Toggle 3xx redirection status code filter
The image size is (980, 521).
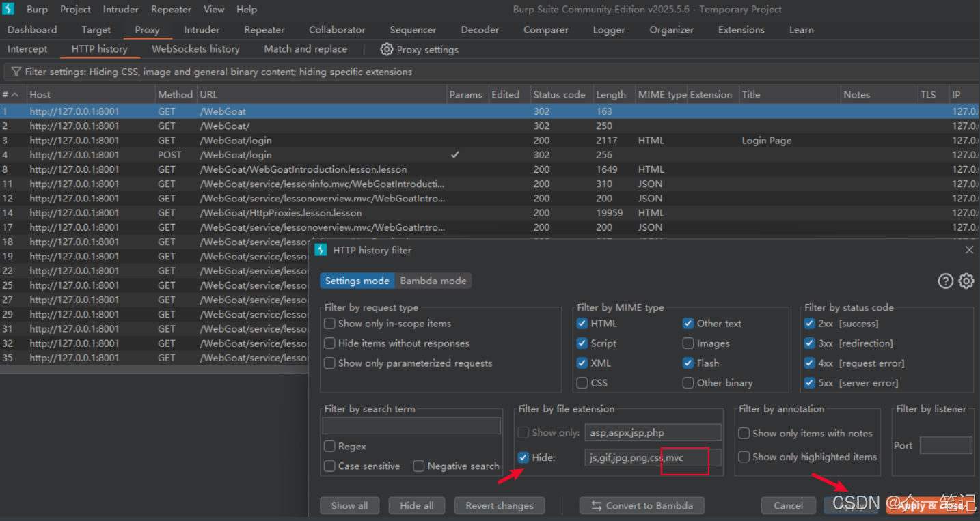810,343
